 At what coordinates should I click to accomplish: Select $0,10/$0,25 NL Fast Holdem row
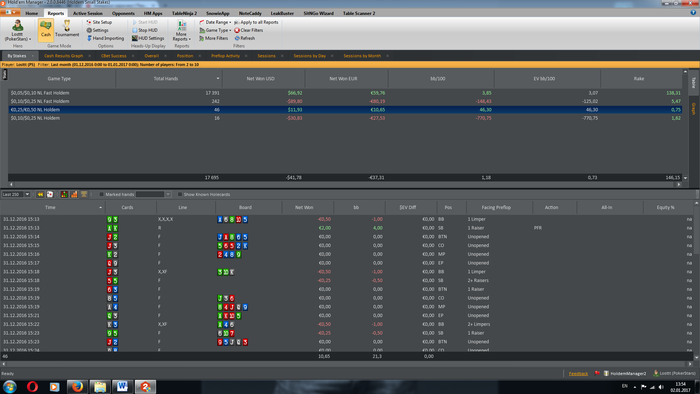[345, 101]
